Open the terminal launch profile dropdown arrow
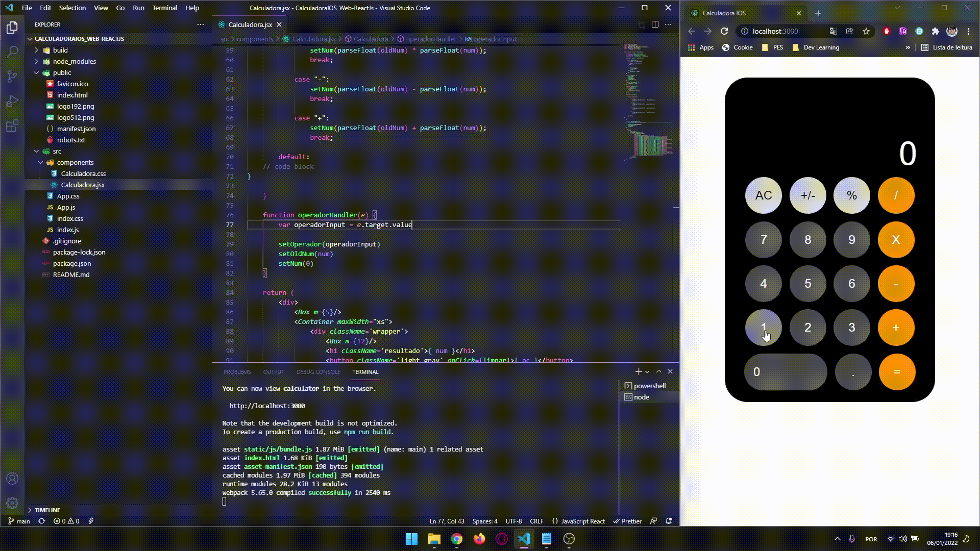Viewport: 980px width, 551px height. click(x=647, y=372)
